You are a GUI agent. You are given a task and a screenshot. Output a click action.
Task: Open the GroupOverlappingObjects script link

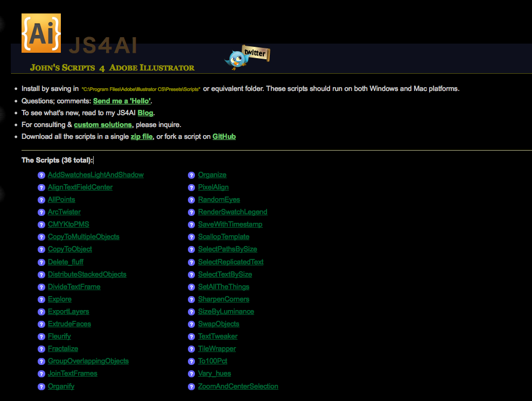(x=88, y=361)
